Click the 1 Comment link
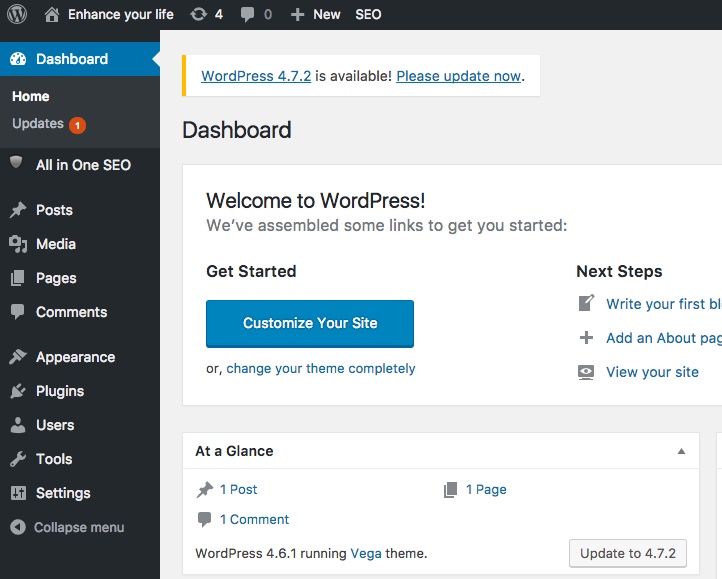The width and height of the screenshot is (722, 579). (254, 520)
